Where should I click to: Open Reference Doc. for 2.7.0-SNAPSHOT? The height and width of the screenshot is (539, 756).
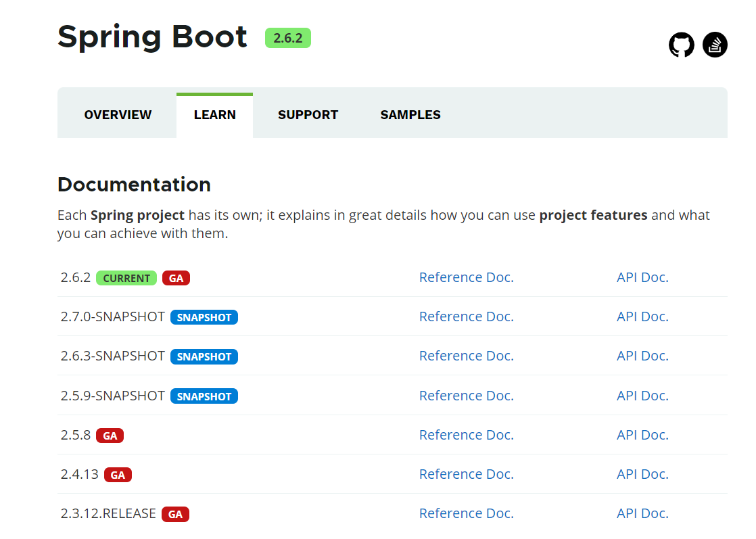click(466, 317)
